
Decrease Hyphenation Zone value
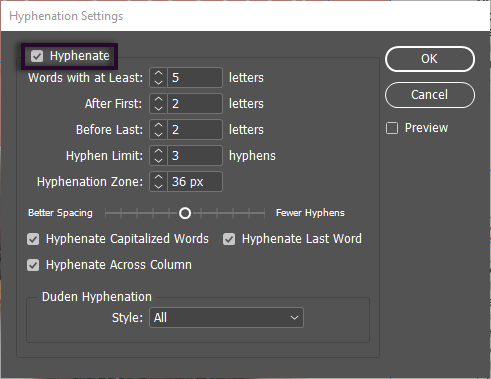click(159, 186)
